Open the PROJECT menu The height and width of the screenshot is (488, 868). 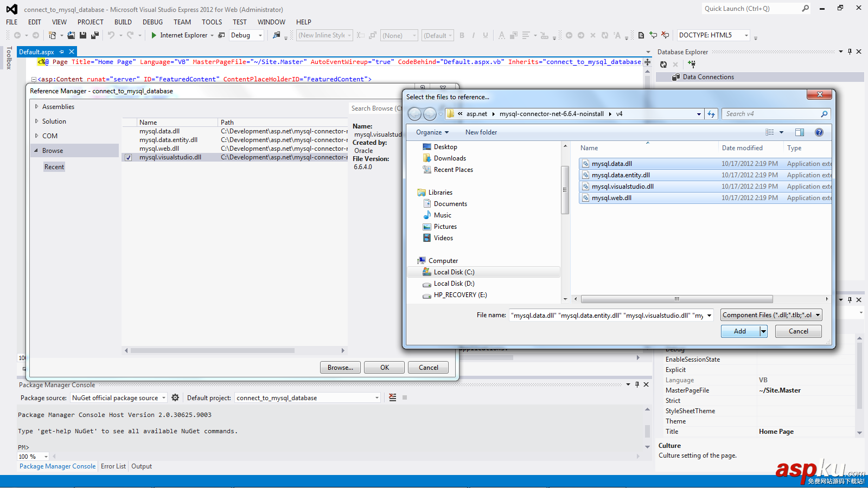pos(91,22)
